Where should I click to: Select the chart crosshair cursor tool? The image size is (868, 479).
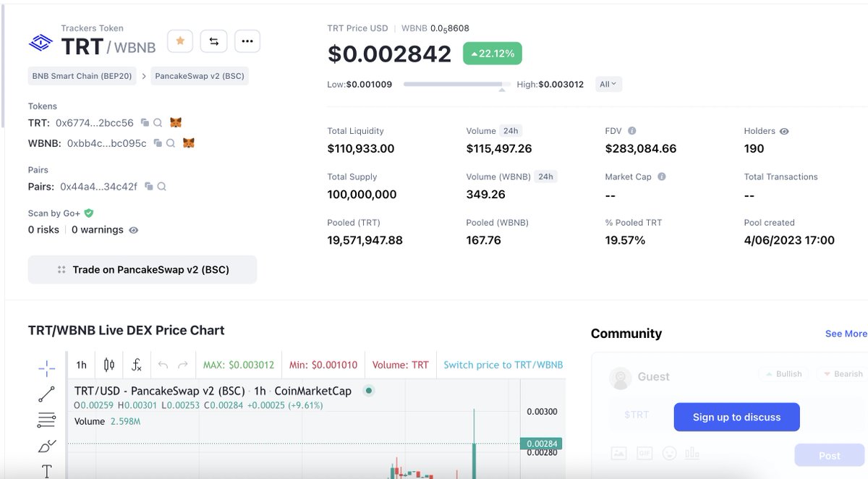(46, 368)
